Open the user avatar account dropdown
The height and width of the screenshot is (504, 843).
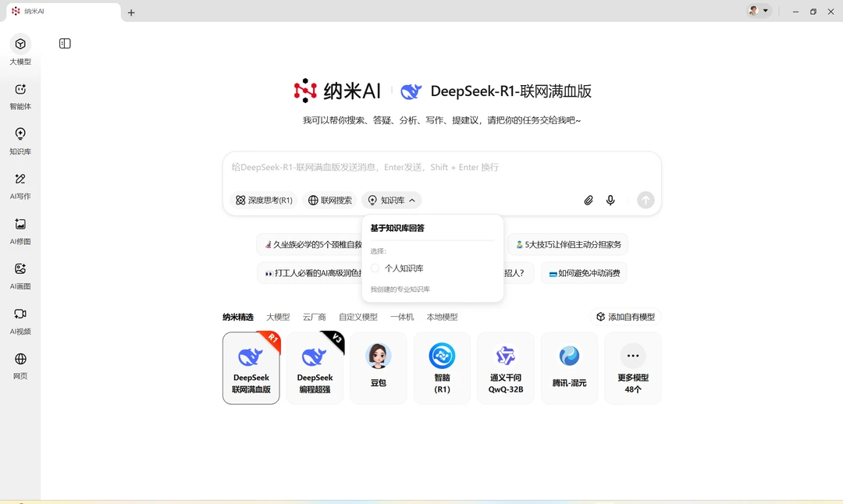(x=759, y=11)
